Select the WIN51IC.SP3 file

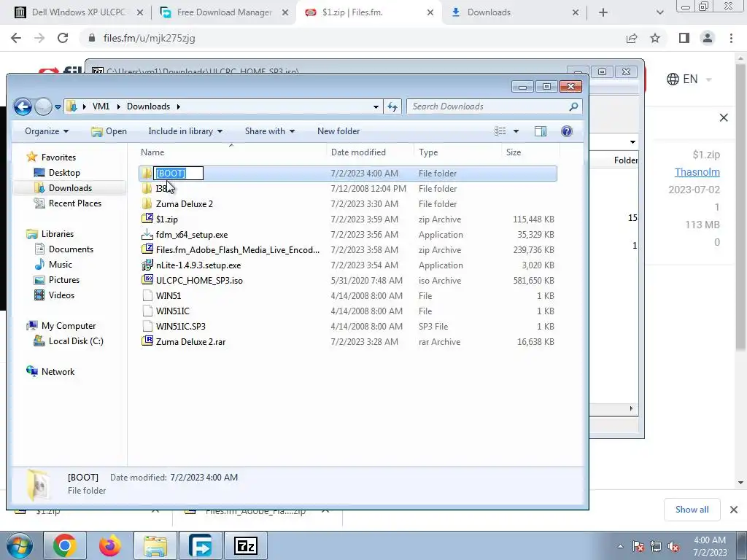point(181,326)
